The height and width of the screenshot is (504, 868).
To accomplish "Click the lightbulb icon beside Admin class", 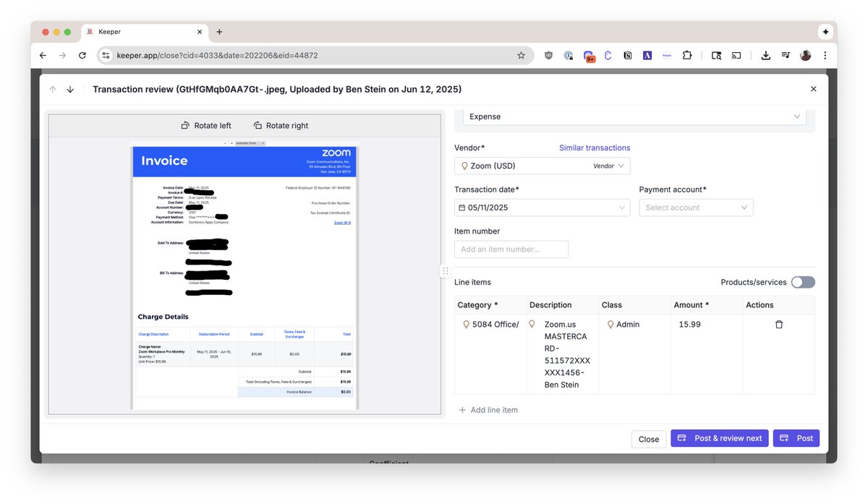I will point(610,325).
